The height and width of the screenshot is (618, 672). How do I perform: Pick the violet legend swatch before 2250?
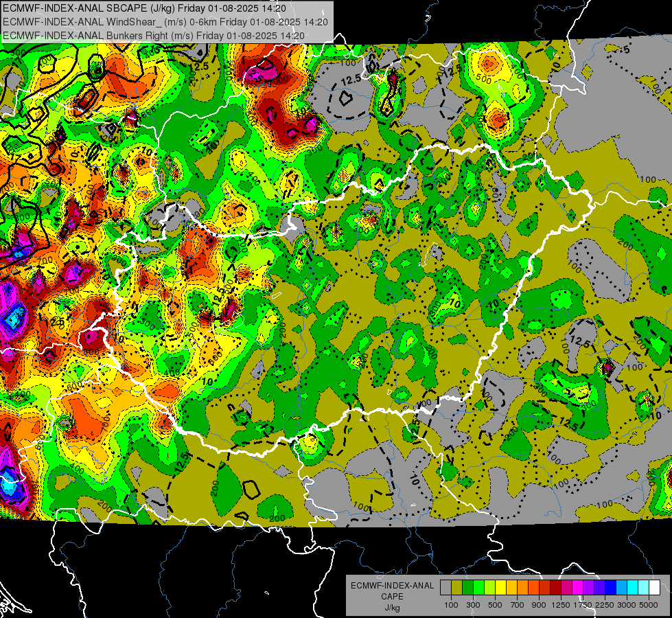pos(599,588)
